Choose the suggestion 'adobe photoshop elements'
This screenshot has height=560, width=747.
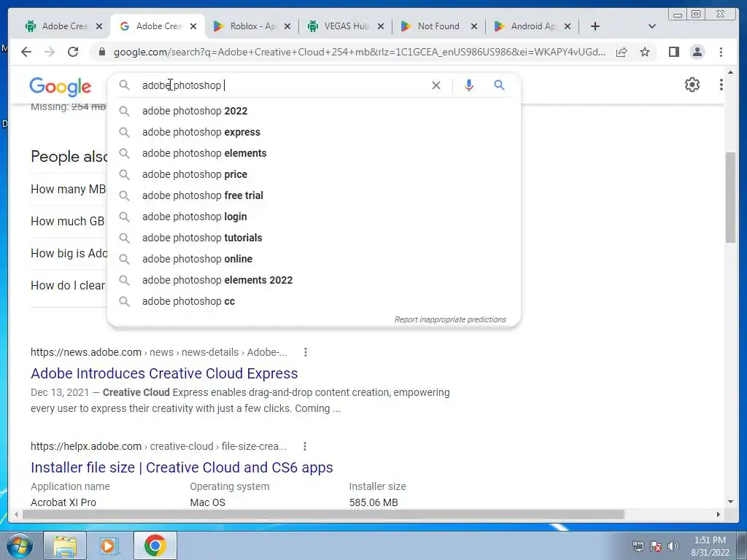pos(314,153)
